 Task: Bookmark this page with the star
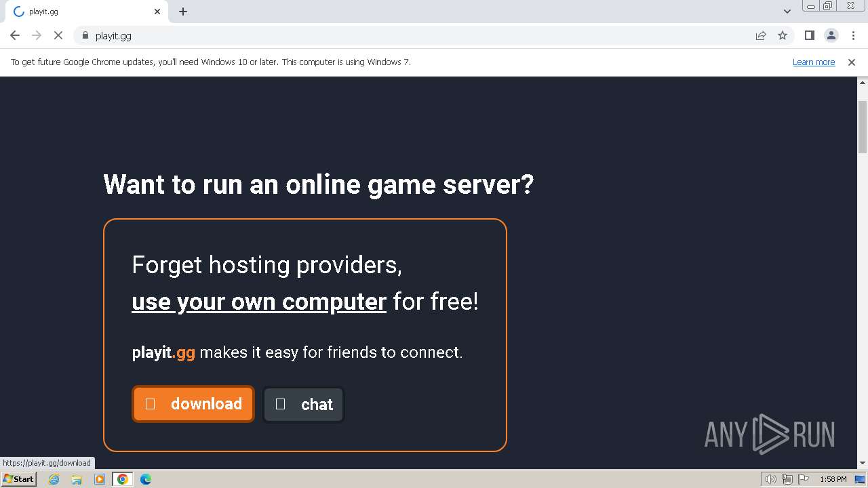[x=783, y=35]
